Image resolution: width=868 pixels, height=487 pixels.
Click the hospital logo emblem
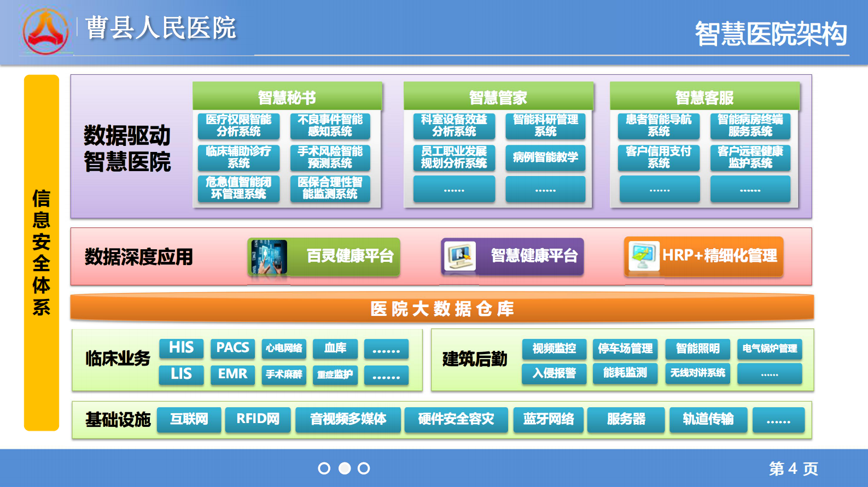coord(45,32)
